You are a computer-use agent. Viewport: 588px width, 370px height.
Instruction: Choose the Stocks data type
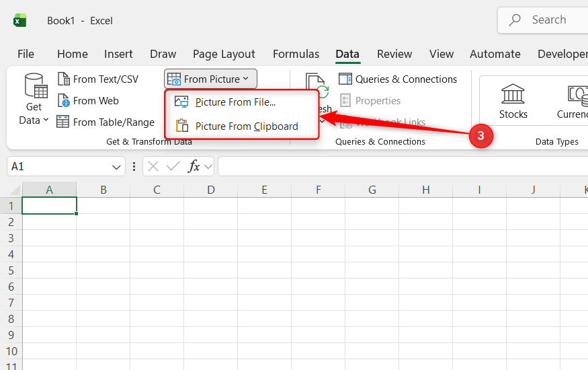[x=513, y=101]
